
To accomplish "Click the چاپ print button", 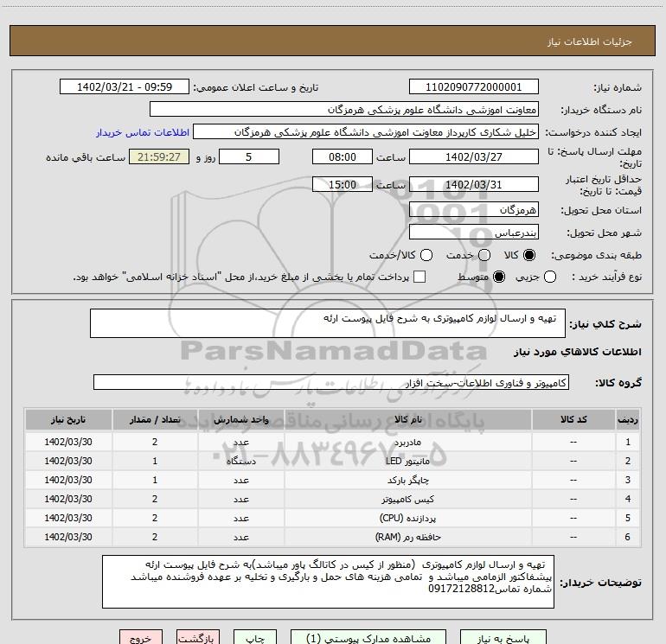I will pos(255,638).
